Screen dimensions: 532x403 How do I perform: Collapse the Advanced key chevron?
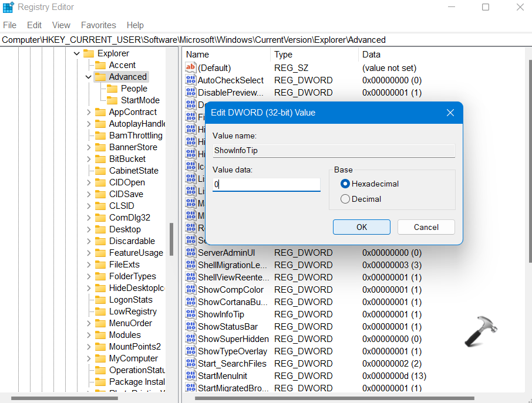[87, 76]
